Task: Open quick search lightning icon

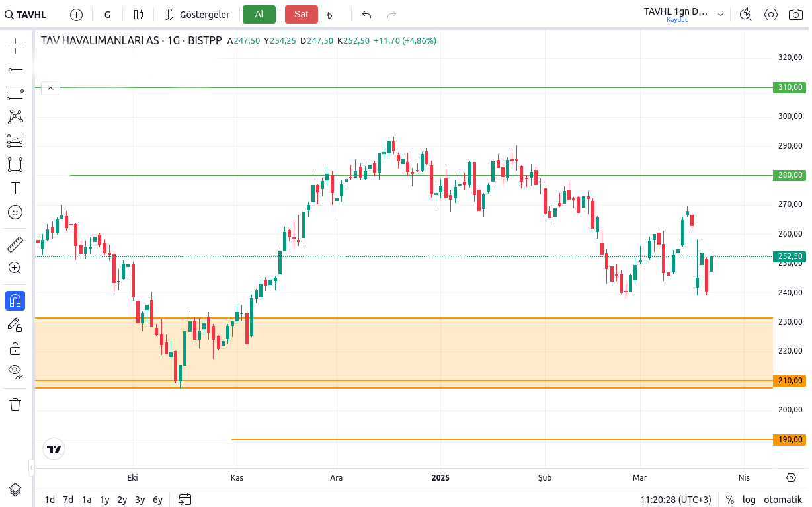Action: click(746, 15)
